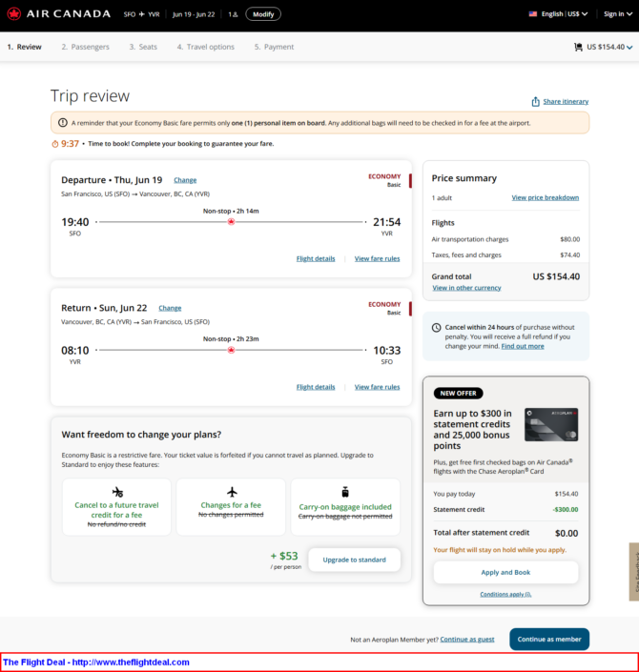Open the Conditions apply link
The height and width of the screenshot is (672, 639).
coord(505,595)
